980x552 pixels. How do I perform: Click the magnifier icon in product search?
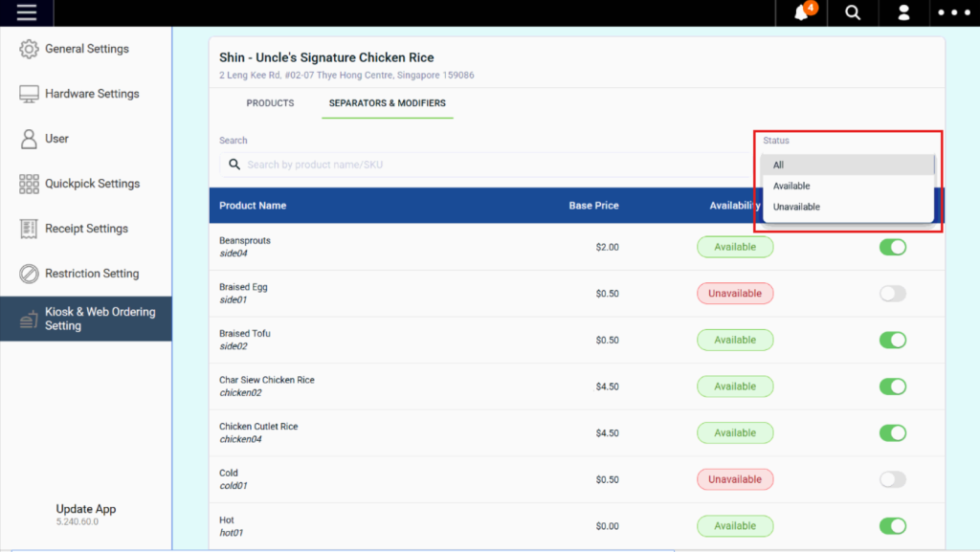pos(234,165)
